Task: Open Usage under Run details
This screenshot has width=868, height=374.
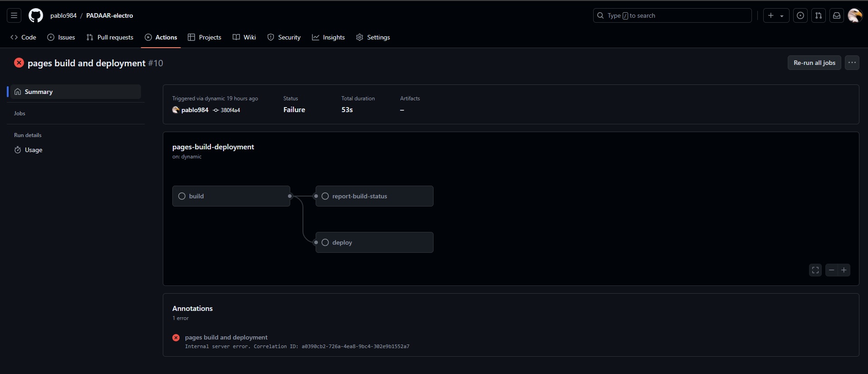Action: 75,150
